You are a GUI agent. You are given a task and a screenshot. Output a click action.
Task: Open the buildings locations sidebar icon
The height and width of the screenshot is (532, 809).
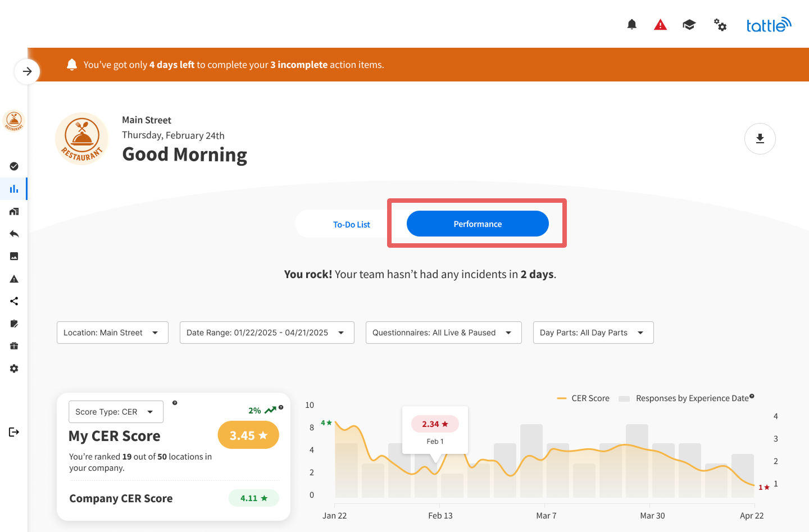pos(14,211)
